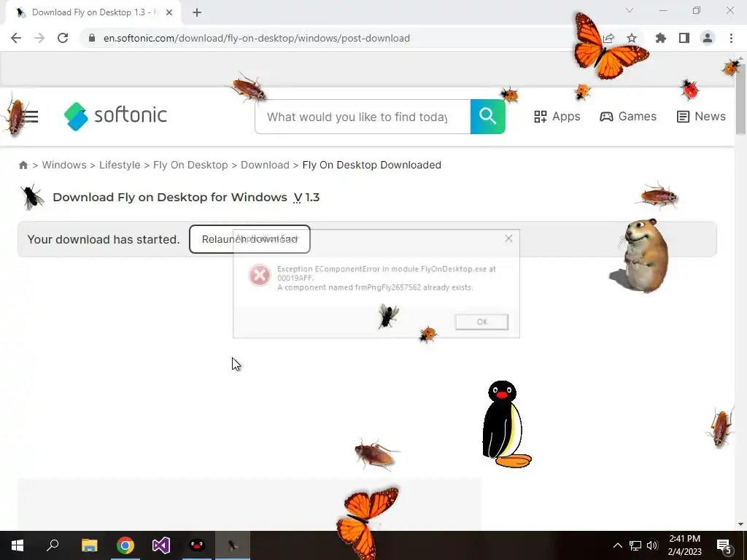Focus the Softonic search field
This screenshot has height=560, width=747.
363,117
